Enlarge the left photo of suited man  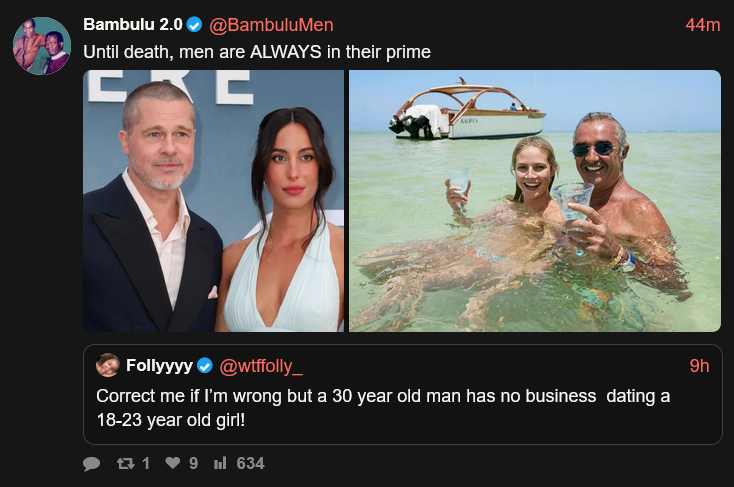tap(213, 200)
